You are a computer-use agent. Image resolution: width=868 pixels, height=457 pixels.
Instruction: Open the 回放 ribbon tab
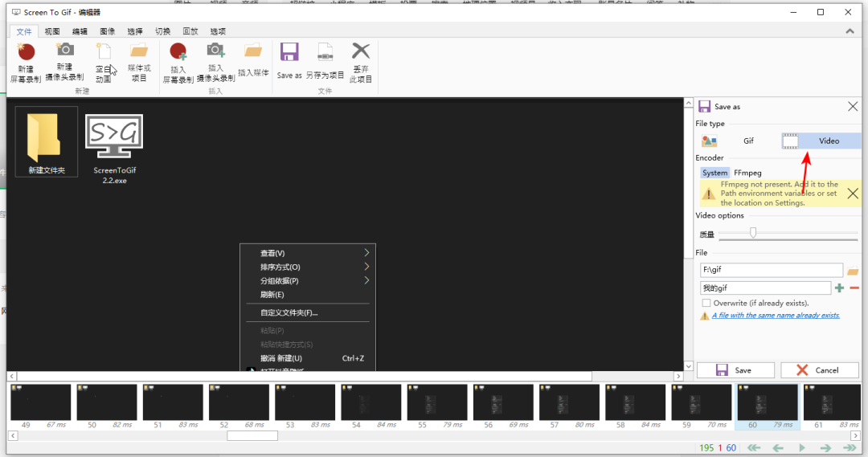coord(190,31)
